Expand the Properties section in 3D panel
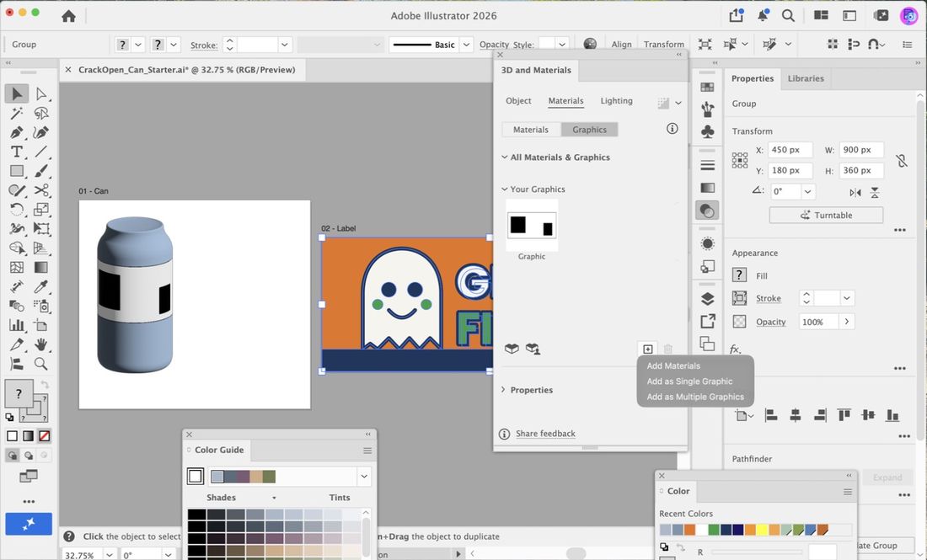The height and width of the screenshot is (560, 927). 503,390
